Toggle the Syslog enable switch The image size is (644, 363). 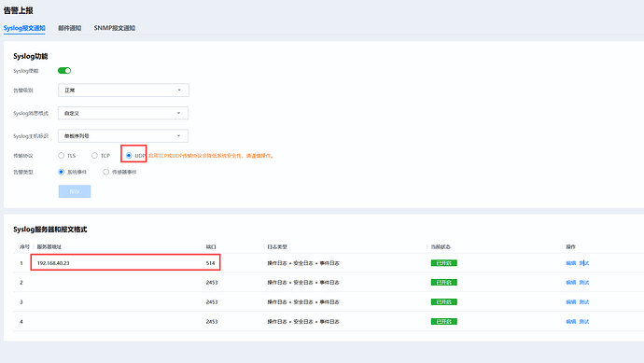pyautogui.click(x=64, y=71)
